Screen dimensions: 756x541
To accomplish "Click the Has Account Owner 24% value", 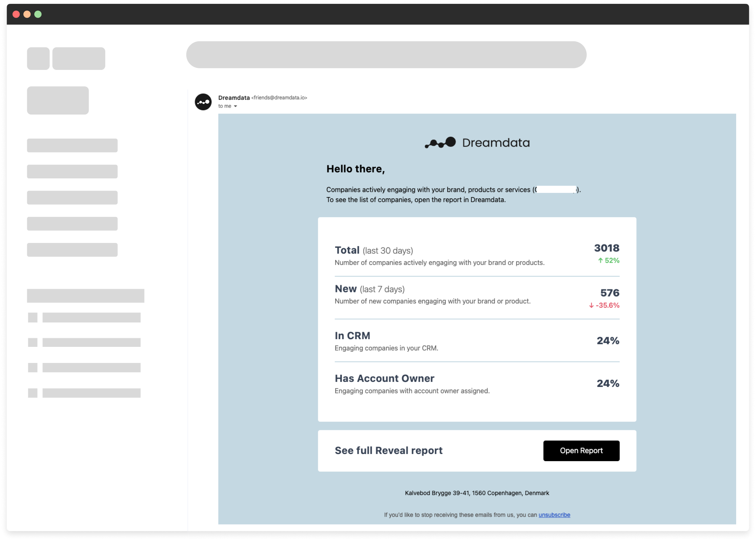I will 608,383.
